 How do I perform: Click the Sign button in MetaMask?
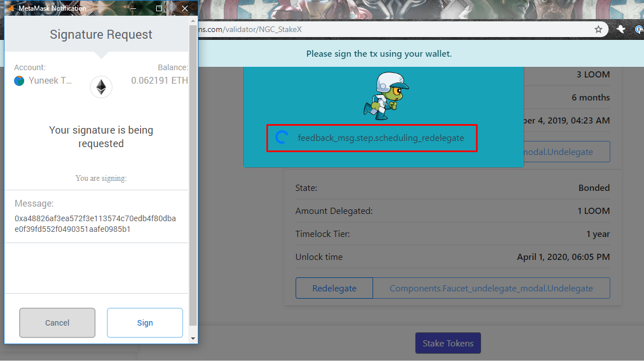click(x=144, y=323)
